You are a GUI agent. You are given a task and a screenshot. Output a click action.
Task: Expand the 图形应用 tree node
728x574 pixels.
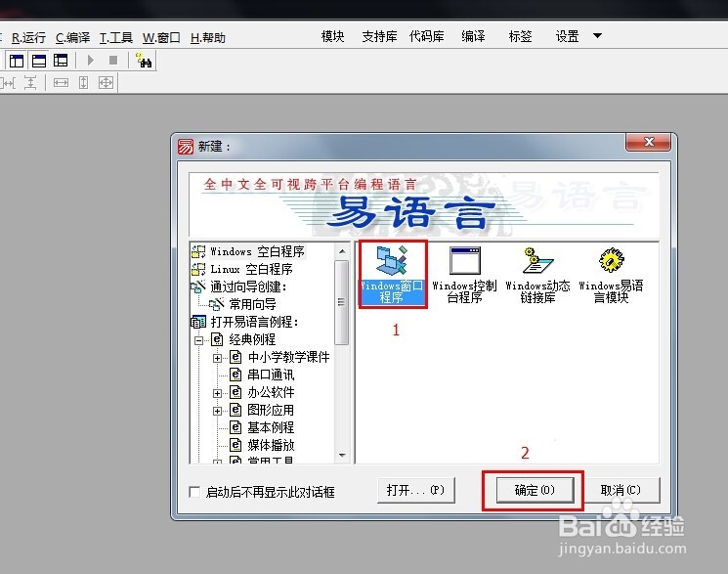(x=217, y=411)
